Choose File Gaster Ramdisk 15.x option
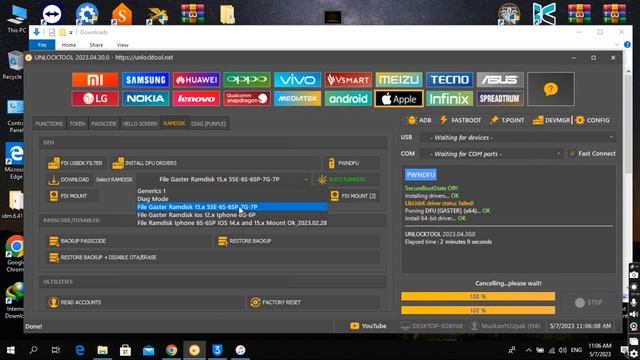 (232, 207)
